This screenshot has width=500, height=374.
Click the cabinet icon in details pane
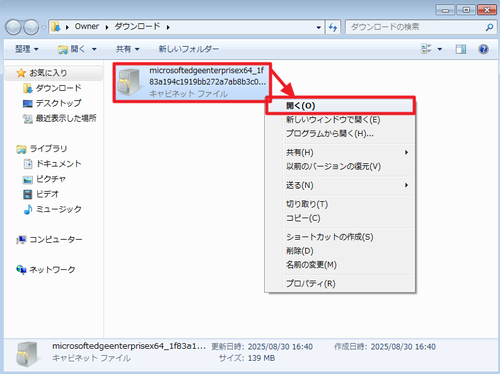coord(28,354)
